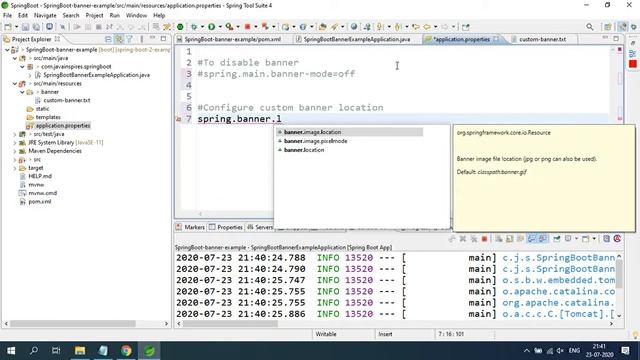This screenshot has height=360, width=640.
Task: Collapse the src/main/java folder
Action: (15, 58)
